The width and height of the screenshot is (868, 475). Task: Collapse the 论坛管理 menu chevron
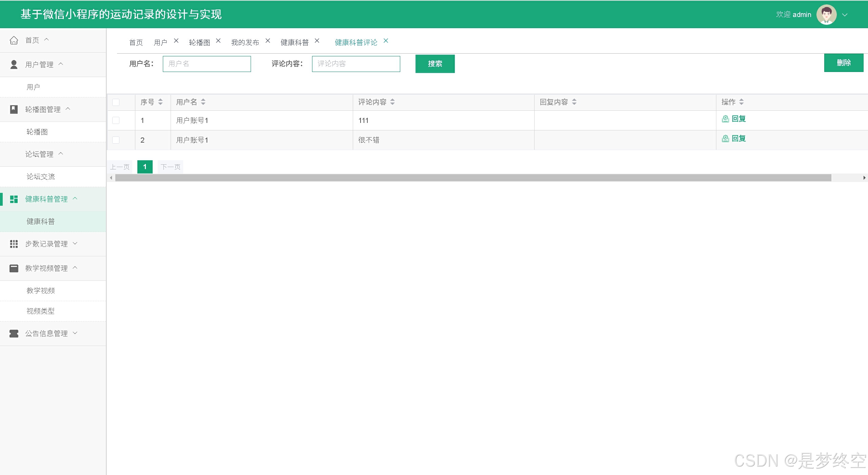(61, 154)
